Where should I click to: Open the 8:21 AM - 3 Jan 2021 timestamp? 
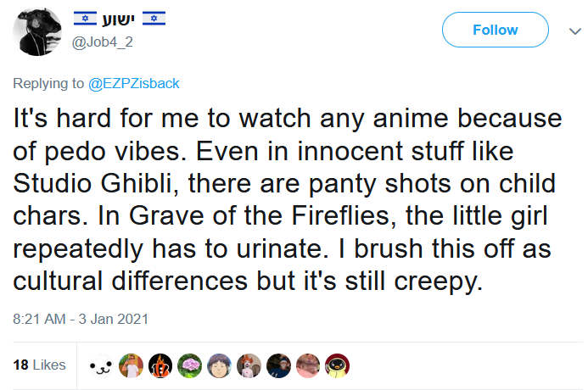click(x=81, y=319)
